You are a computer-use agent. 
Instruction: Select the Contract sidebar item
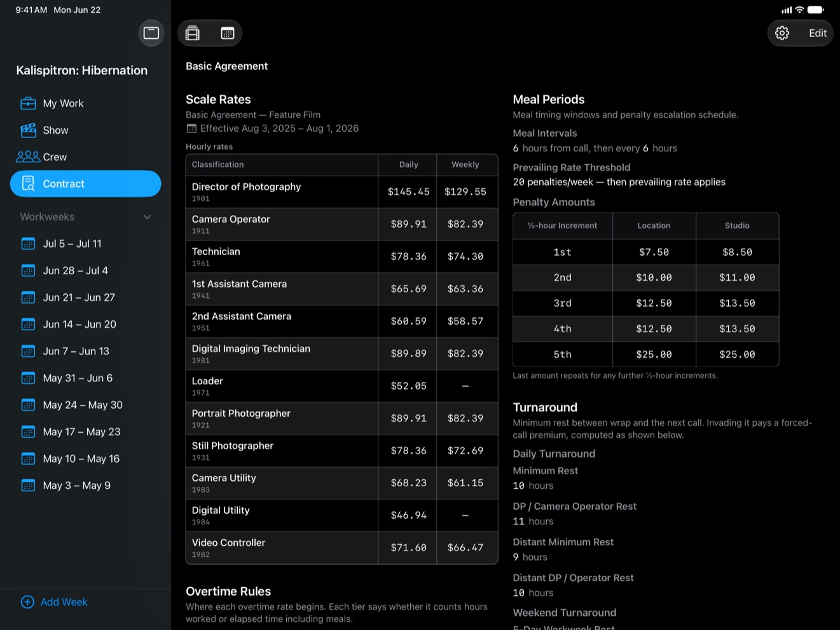(x=86, y=184)
